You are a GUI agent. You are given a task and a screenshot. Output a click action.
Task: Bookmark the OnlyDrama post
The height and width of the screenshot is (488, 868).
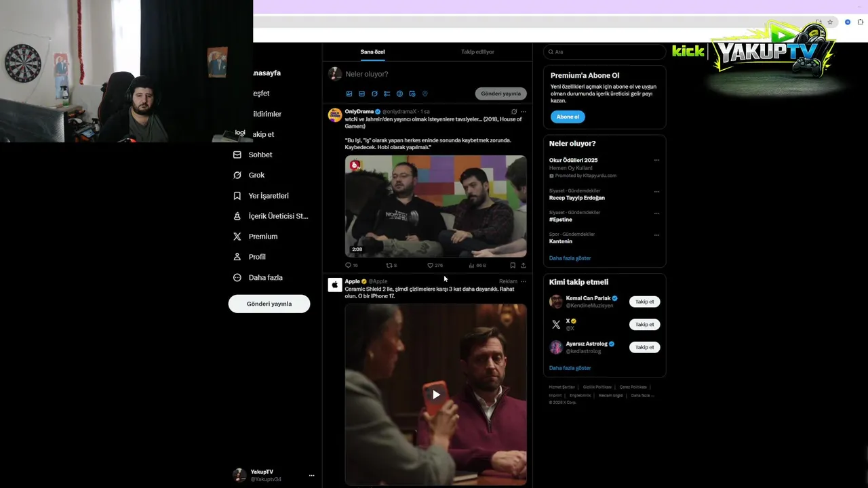click(513, 265)
